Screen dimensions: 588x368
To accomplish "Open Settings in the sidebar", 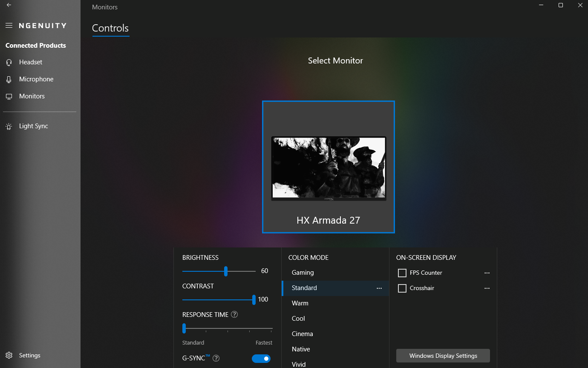I will (40, 355).
